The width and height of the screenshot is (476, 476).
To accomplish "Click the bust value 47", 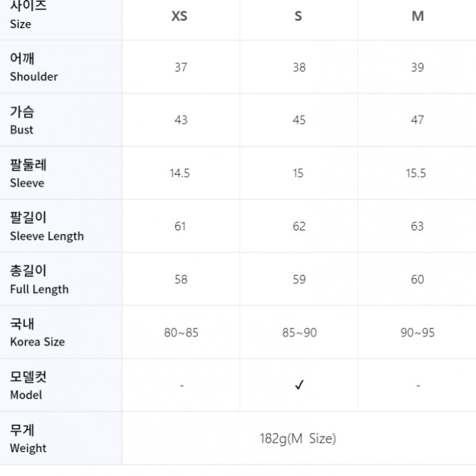I will pos(418,120).
